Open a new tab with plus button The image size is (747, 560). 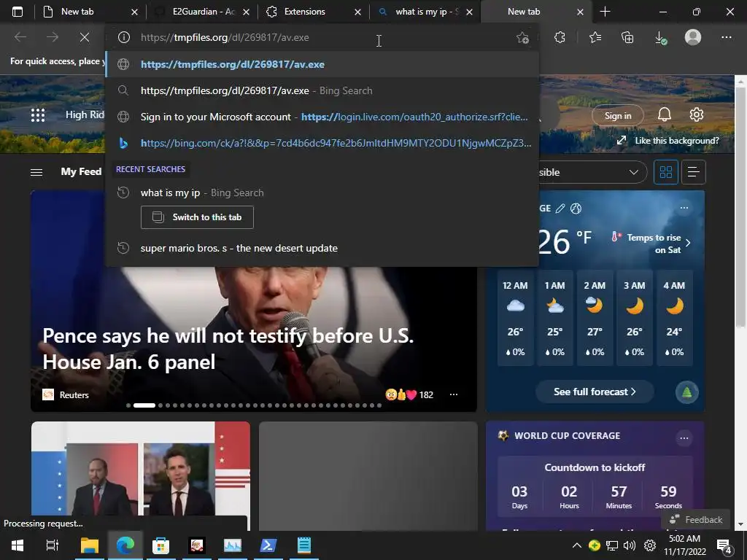pos(605,12)
